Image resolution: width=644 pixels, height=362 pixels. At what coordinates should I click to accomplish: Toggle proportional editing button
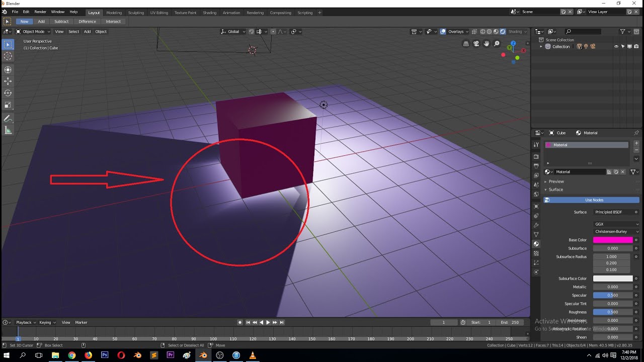273,32
